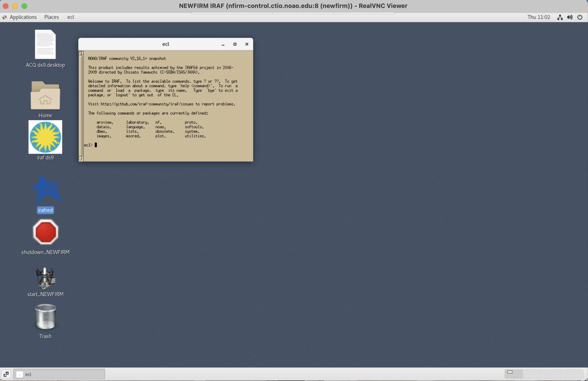
Task: Close the RealVNC Viewer window (red button)
Action: (x=5, y=6)
